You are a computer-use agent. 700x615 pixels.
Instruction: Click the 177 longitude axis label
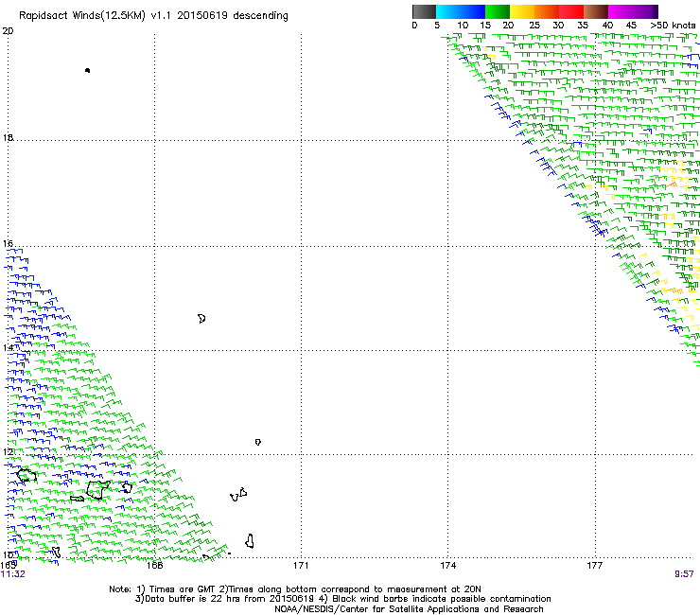pos(595,566)
